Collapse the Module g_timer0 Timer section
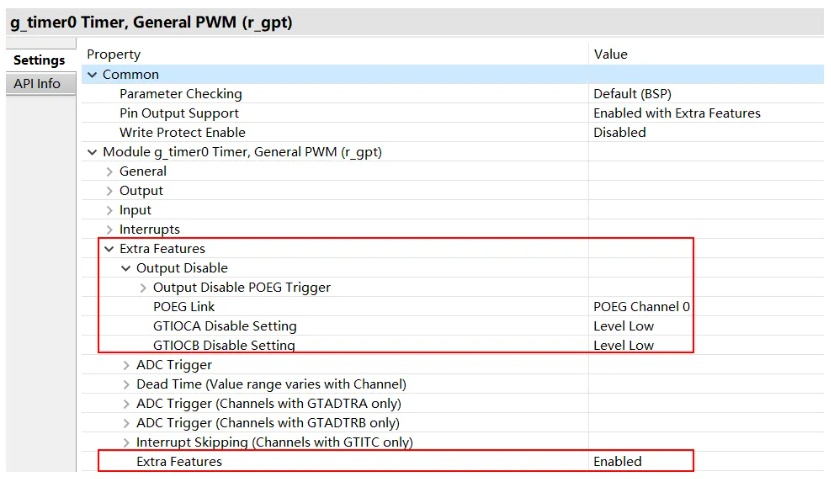 coord(93,152)
